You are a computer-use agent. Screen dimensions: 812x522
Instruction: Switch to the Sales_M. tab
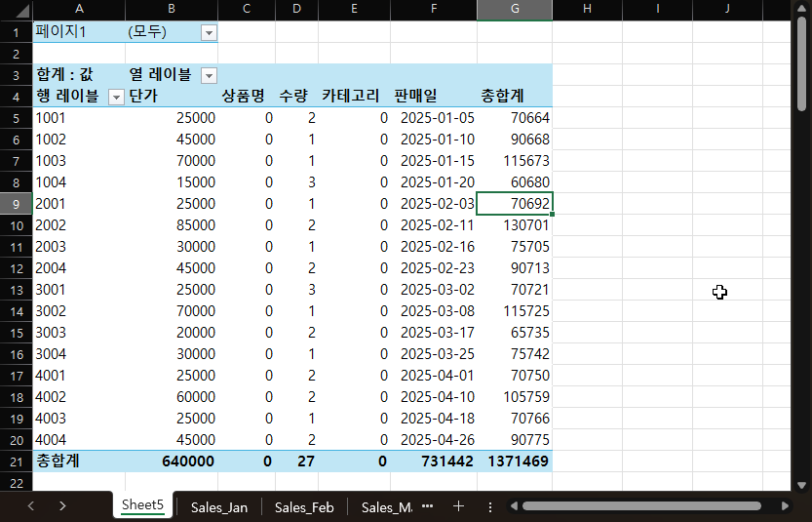pyautogui.click(x=386, y=507)
